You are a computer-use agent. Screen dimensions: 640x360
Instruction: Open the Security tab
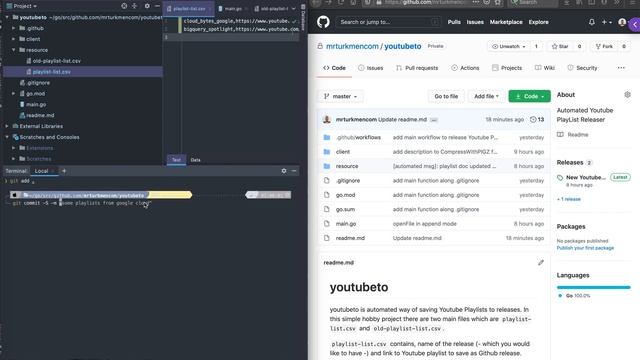[x=582, y=68]
